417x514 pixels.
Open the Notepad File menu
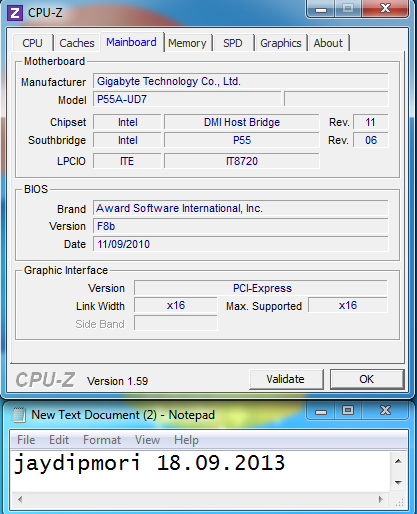[x=26, y=440]
